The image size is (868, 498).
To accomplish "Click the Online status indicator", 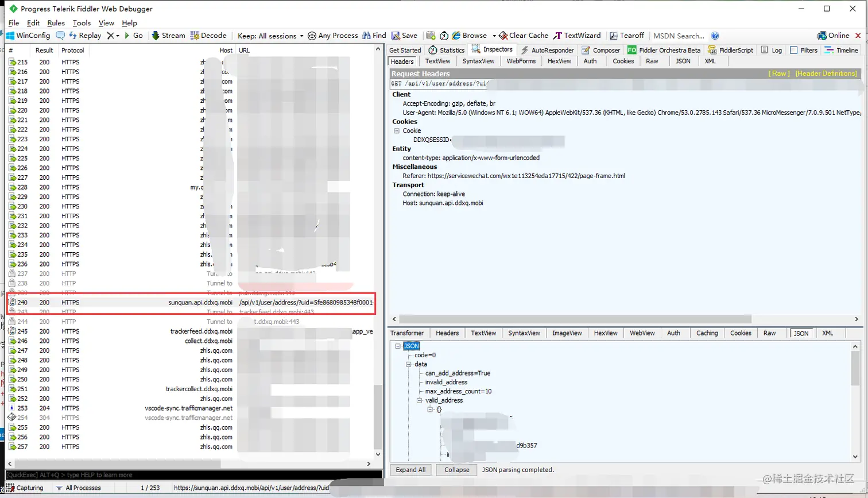I will tap(834, 36).
